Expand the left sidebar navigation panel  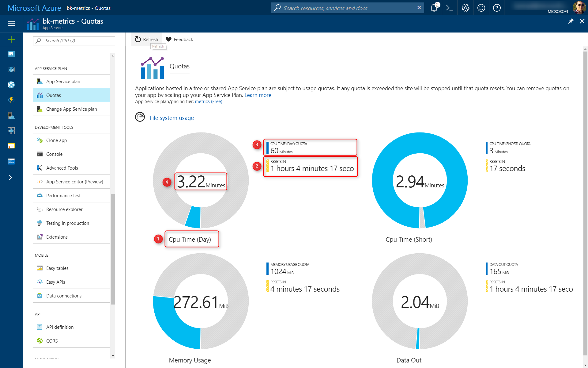(x=11, y=23)
